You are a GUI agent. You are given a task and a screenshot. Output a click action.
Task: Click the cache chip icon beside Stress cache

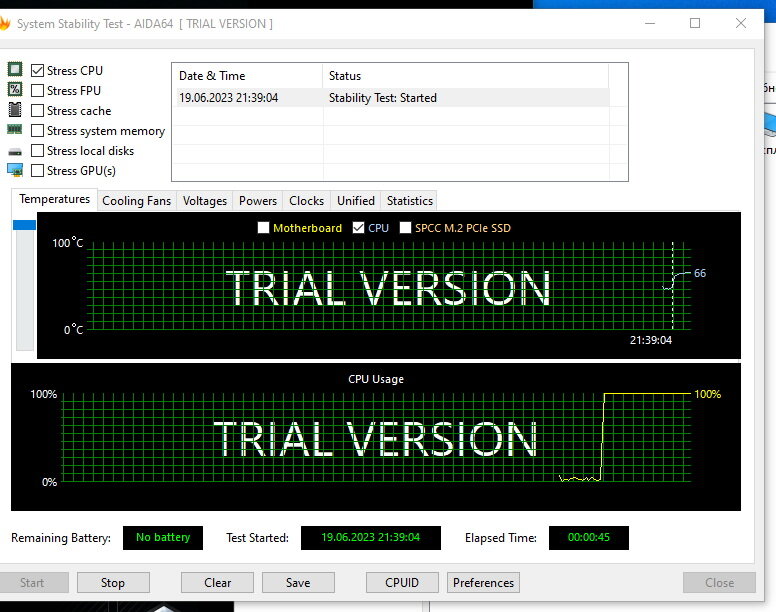pyautogui.click(x=15, y=109)
